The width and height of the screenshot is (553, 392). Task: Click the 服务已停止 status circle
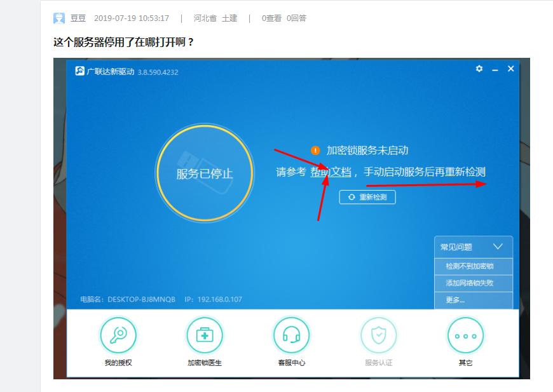(x=205, y=173)
